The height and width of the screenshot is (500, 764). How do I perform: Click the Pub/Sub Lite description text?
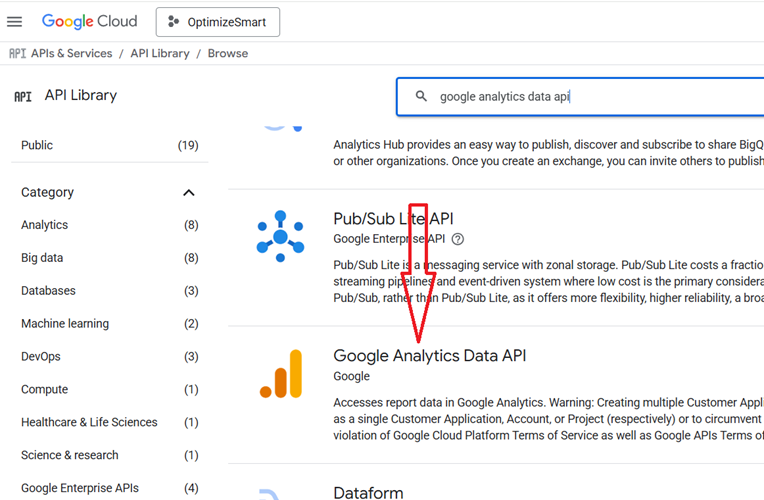click(549, 282)
